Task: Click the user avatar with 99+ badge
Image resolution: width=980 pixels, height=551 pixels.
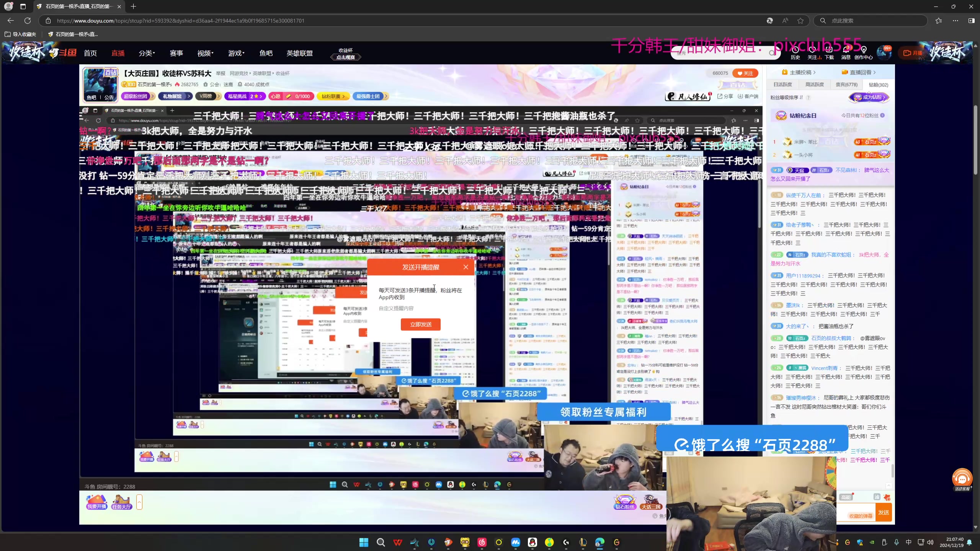Action: click(x=884, y=53)
